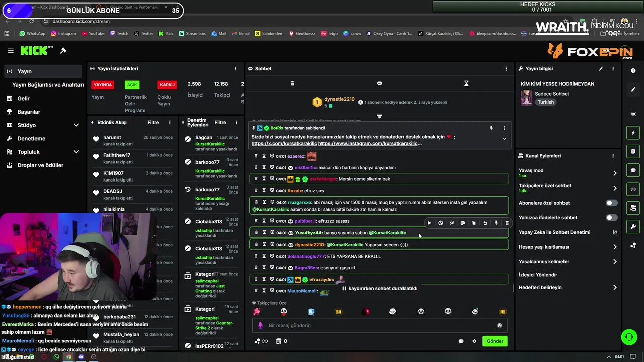Screen dimensions: 644x362
Task: Open chat settings gear icon
Action: pyautogui.click(x=474, y=341)
